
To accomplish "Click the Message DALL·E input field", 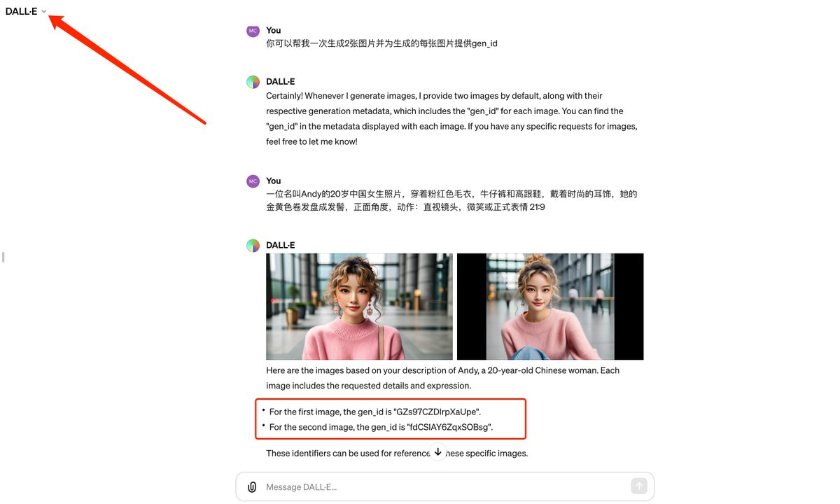I will [x=444, y=487].
